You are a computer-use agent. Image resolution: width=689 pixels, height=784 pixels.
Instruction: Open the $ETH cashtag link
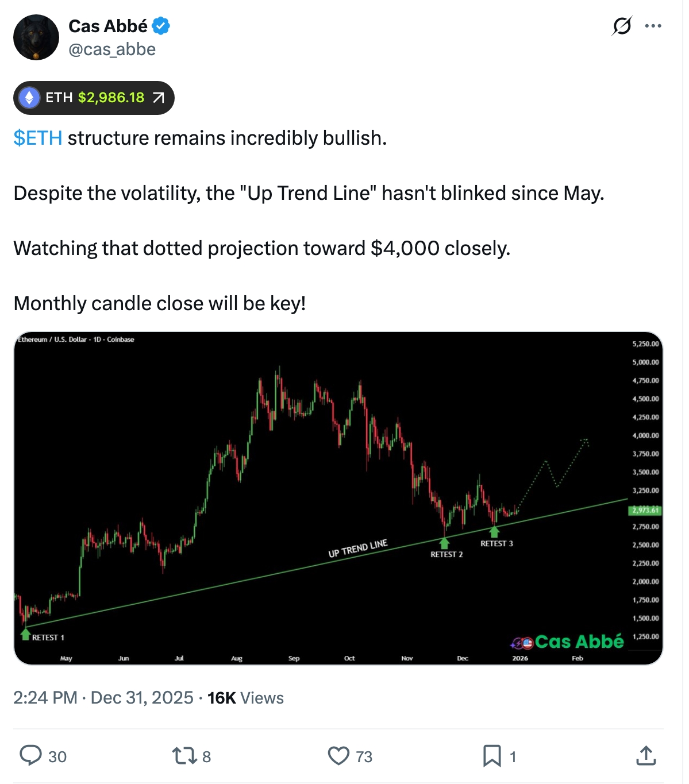coord(36,138)
